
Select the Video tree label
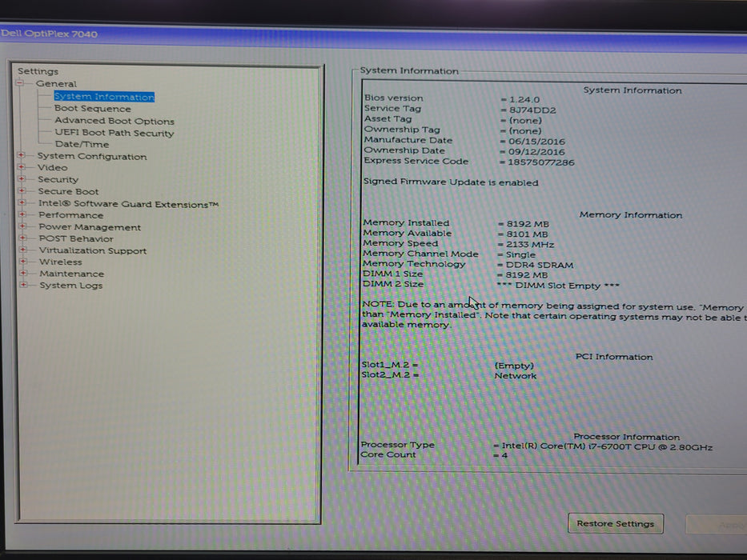[x=52, y=168]
